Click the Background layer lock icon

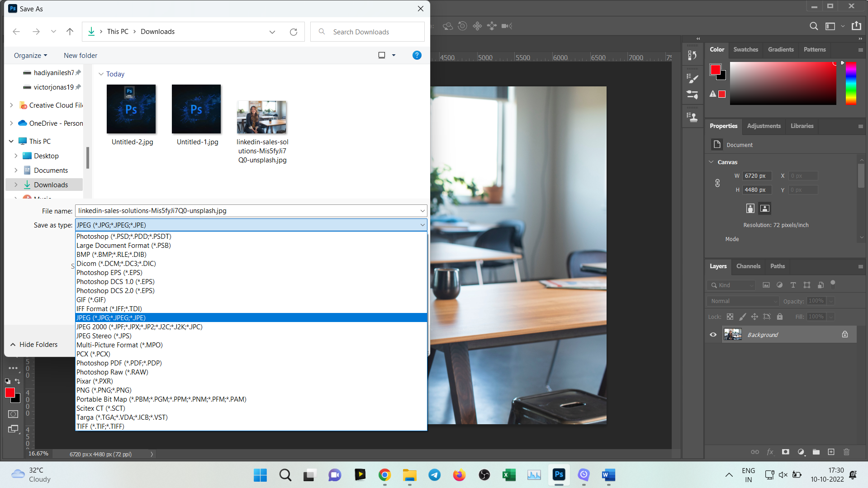[844, 334]
